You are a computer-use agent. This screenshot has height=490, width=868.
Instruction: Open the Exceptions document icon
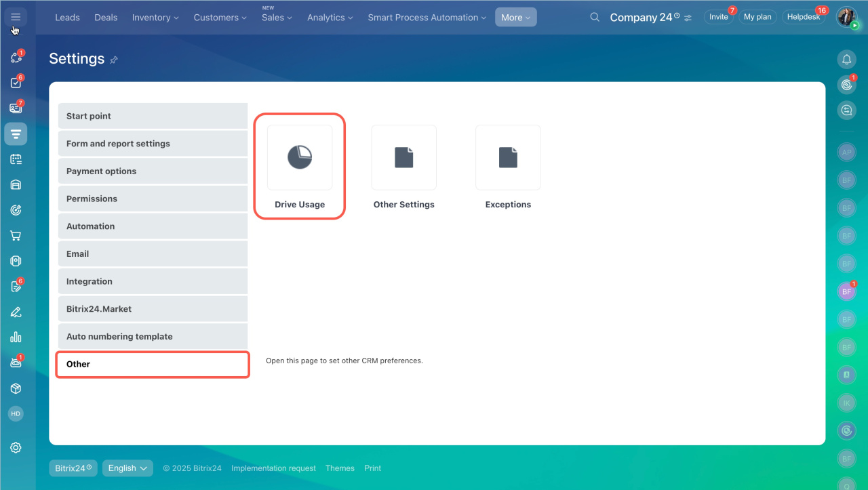tap(508, 157)
